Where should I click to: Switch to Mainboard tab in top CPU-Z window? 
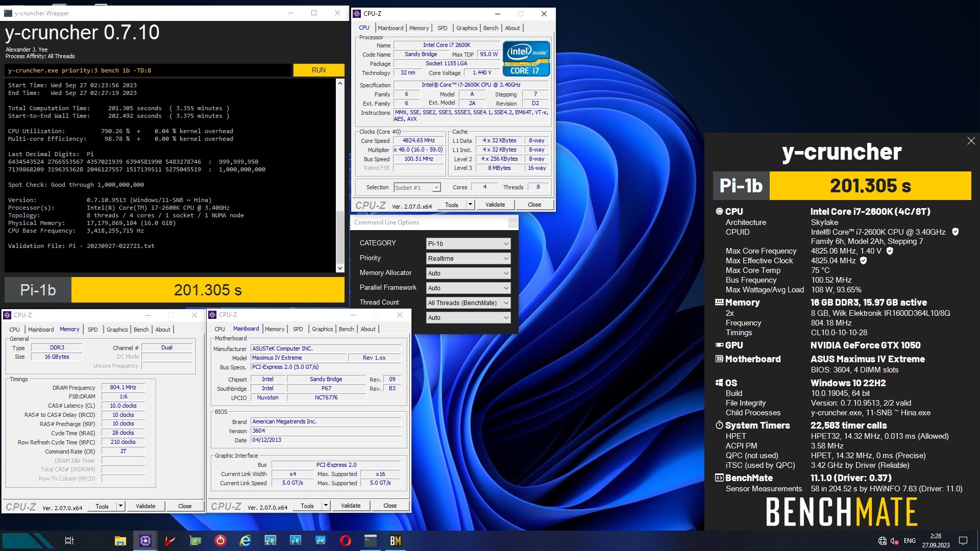[390, 28]
